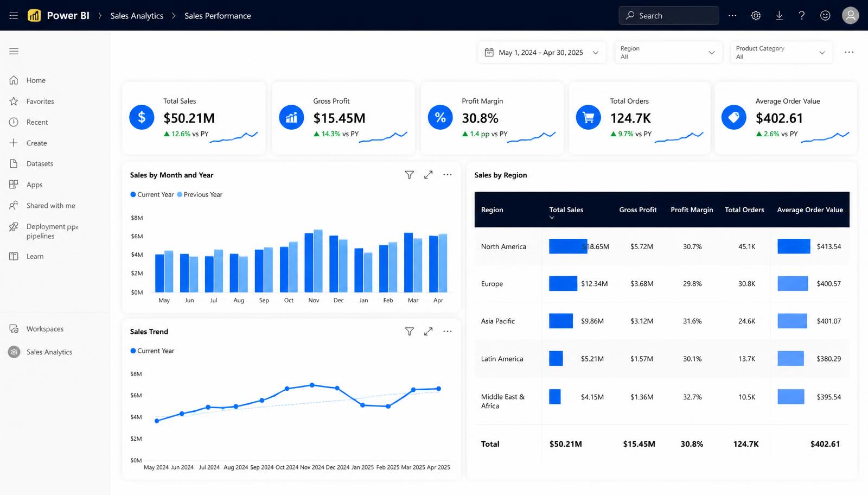The width and height of the screenshot is (868, 495).
Task: Click the Total Sales KPI card
Action: [194, 118]
